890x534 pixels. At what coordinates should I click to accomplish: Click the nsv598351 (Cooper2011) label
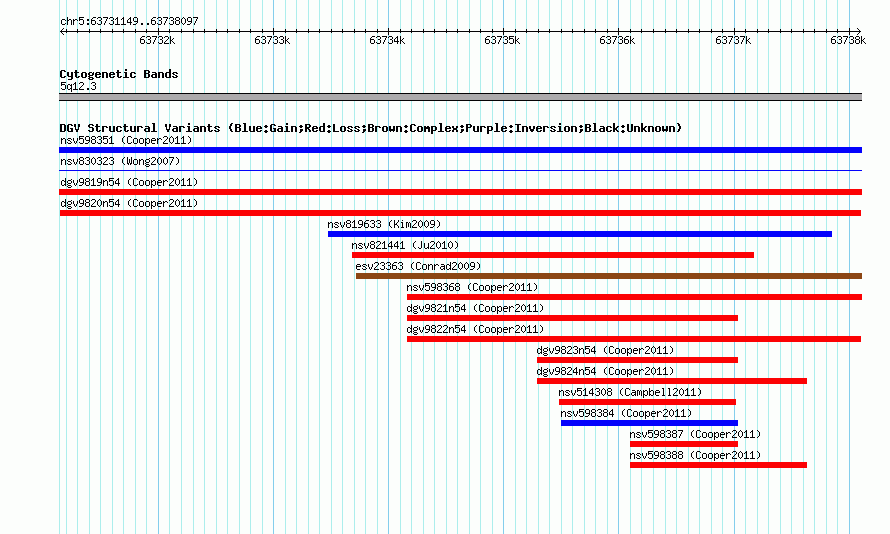pyautogui.click(x=126, y=140)
